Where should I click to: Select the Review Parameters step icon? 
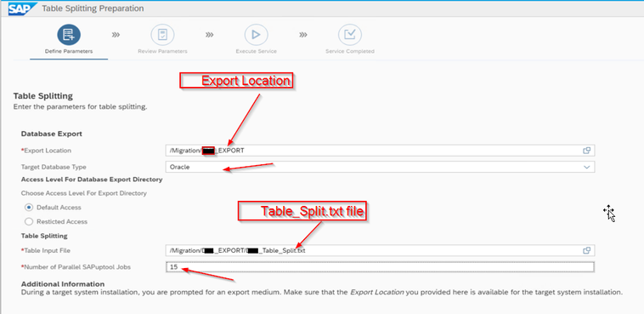tap(162, 35)
